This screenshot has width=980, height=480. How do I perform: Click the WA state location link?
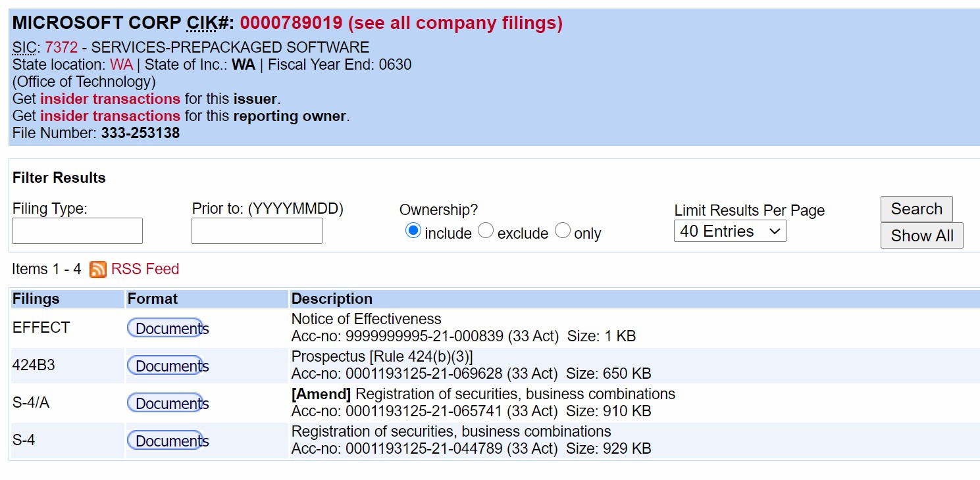coord(121,64)
